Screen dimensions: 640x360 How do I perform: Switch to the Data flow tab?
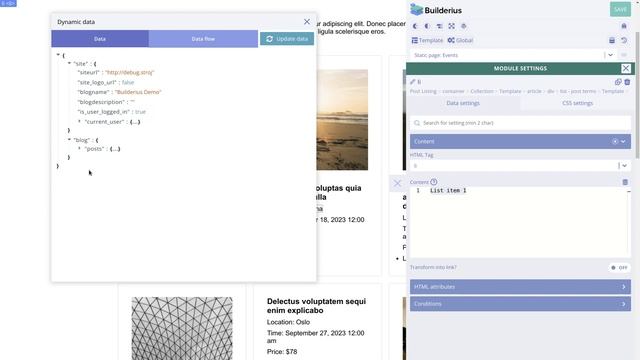[203, 39]
